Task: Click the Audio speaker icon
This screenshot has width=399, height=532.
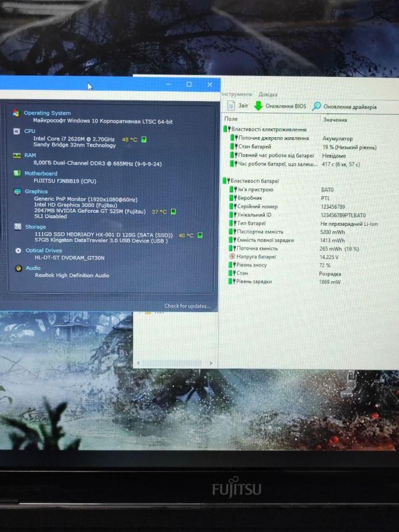Action: (x=19, y=268)
